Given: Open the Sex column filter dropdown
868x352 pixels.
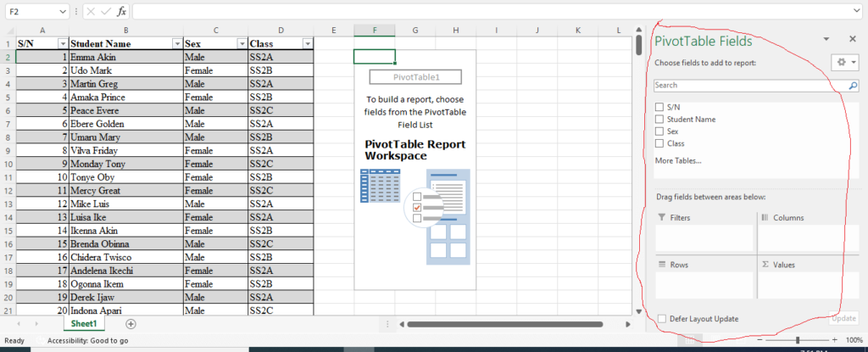Looking at the screenshot, I should pyautogui.click(x=242, y=44).
